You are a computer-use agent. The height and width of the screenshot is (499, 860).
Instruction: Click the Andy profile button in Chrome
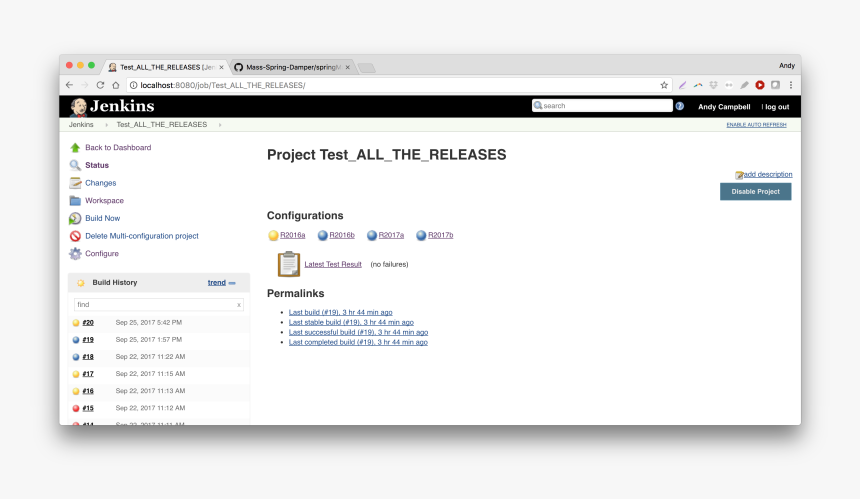[787, 66]
